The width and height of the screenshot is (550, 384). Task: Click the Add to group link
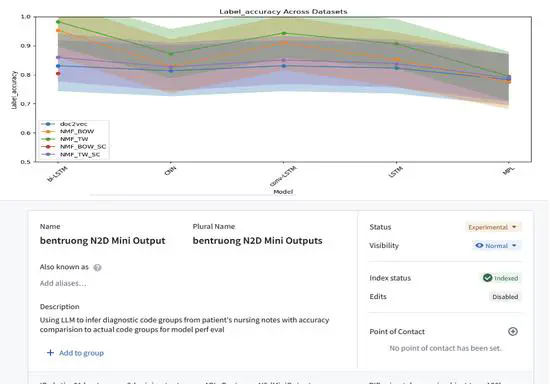81,353
